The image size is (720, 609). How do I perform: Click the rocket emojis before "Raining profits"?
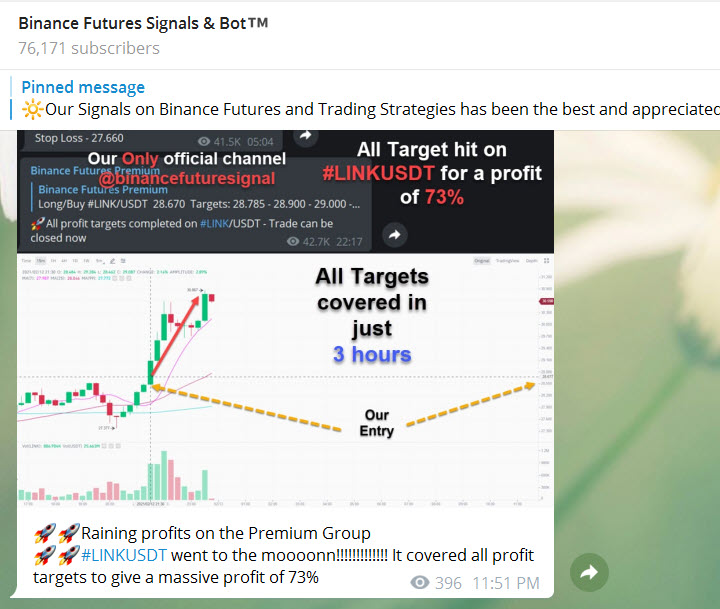tap(56, 533)
